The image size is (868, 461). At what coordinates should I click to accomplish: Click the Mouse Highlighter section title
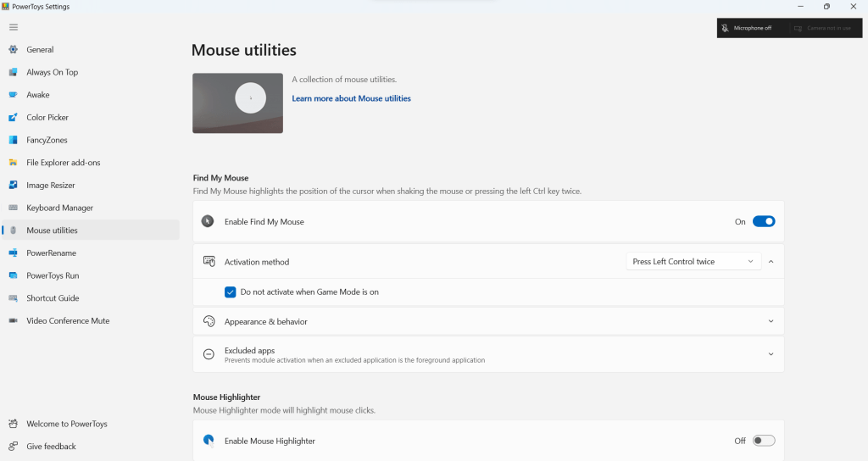pos(226,397)
